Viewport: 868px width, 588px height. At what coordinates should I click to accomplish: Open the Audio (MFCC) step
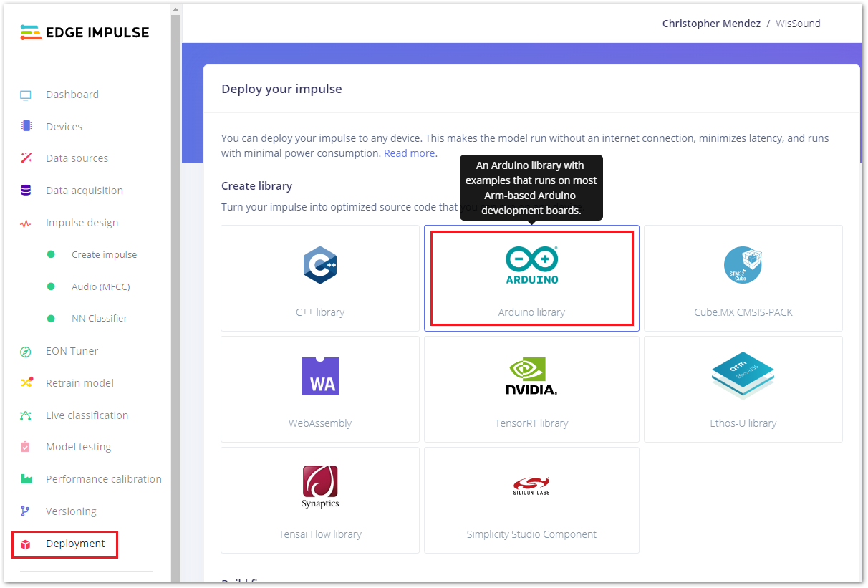point(100,286)
